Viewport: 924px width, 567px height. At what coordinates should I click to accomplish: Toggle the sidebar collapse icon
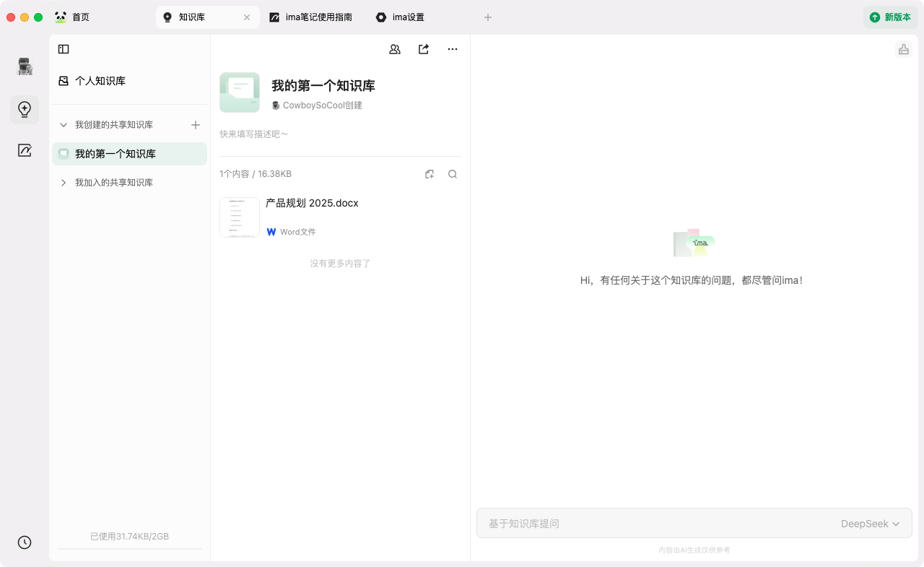point(64,49)
